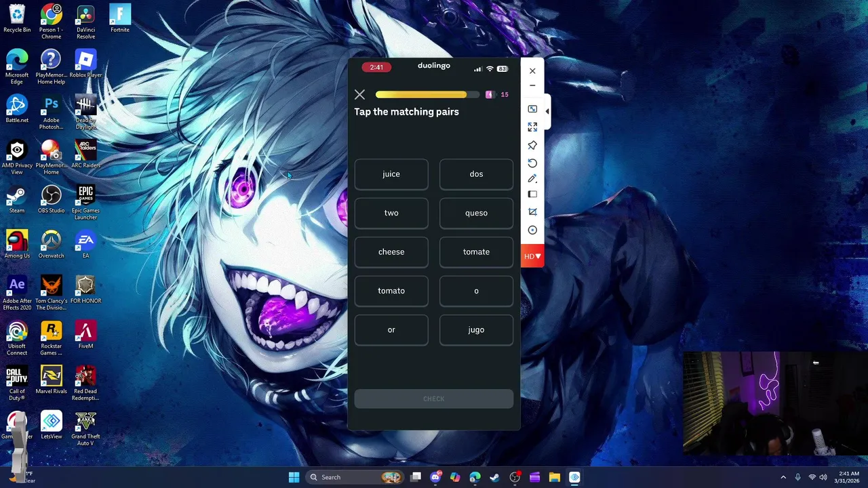Open OBS Studio desktop shortcut
Viewport: 868px width, 488px height.
(51, 200)
